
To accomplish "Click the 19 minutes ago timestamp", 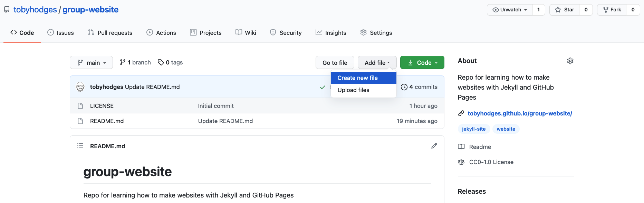I will pyautogui.click(x=417, y=121).
